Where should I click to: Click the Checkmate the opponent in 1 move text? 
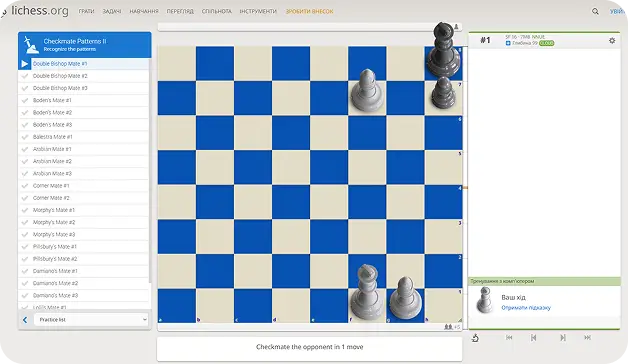(x=310, y=347)
